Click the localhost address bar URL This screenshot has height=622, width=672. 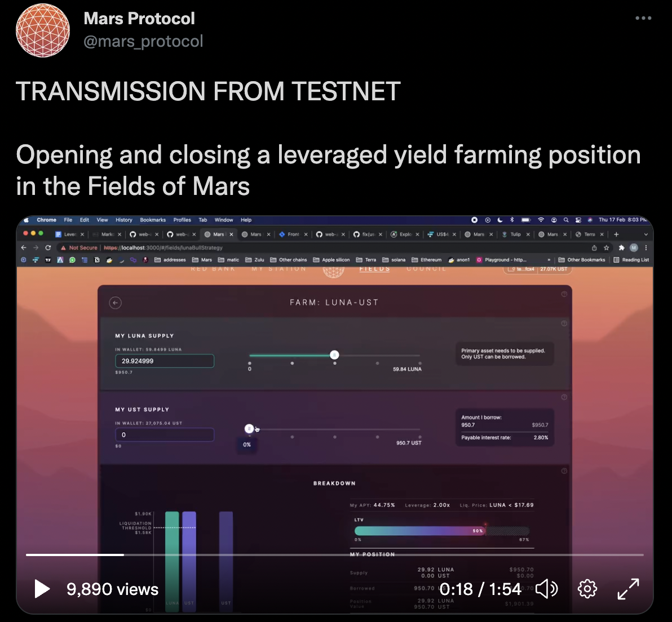[163, 247]
